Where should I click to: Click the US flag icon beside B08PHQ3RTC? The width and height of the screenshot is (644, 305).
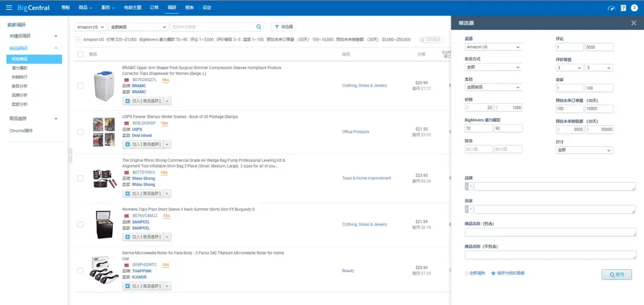[126, 265]
